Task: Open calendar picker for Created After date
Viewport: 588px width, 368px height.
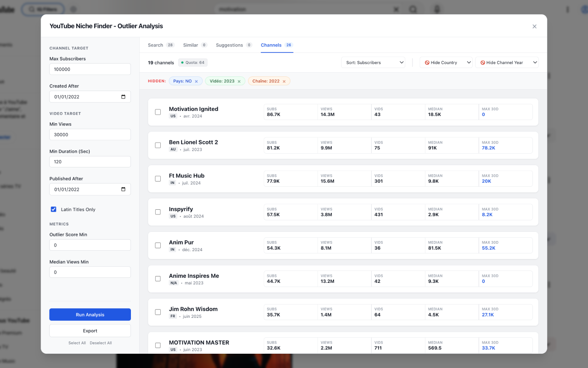Action: [123, 97]
